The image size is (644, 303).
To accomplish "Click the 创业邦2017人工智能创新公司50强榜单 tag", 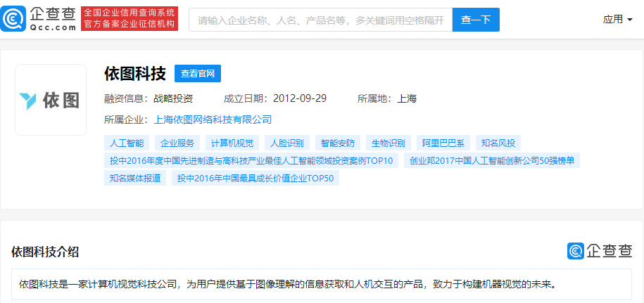I will (492, 160).
